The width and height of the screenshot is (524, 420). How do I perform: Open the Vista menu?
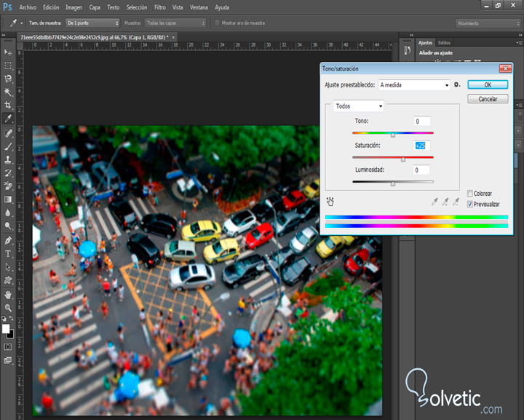pos(178,7)
